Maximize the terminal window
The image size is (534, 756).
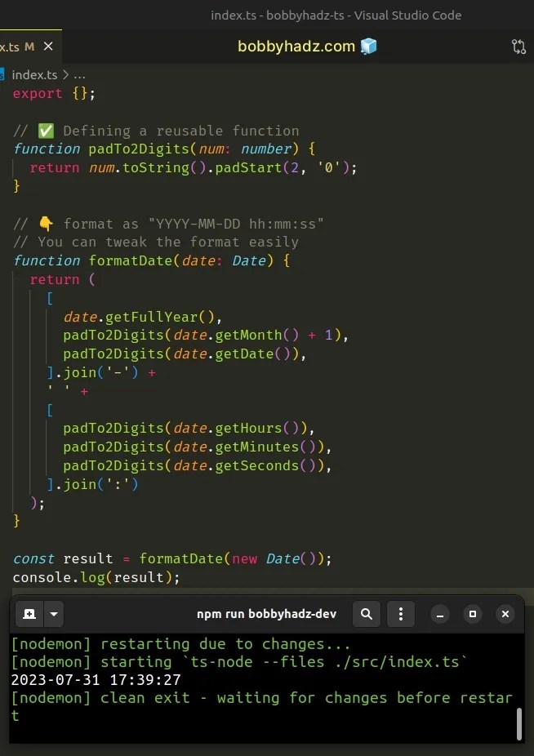point(473,614)
